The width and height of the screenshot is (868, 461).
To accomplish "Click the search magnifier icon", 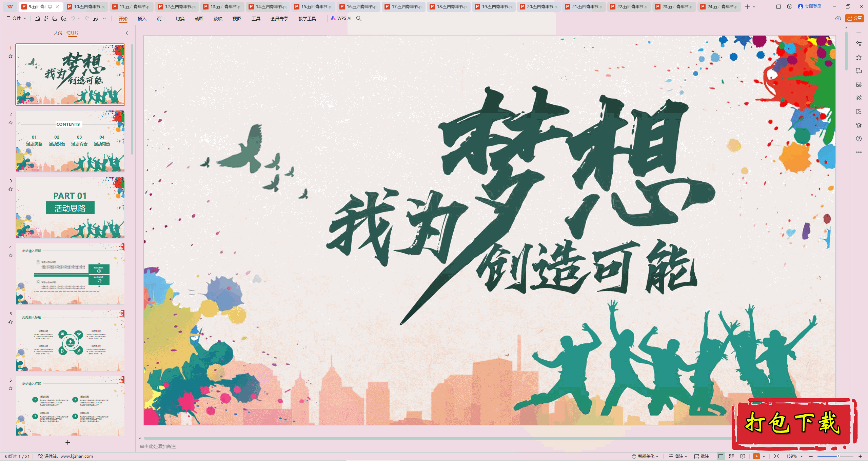I will pos(359,18).
